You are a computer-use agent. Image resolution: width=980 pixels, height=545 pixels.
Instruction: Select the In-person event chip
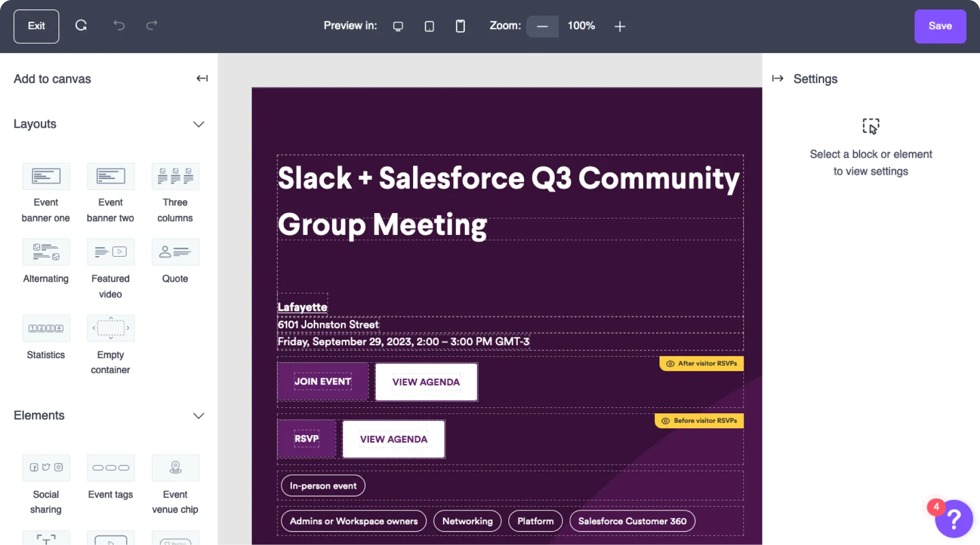(323, 486)
